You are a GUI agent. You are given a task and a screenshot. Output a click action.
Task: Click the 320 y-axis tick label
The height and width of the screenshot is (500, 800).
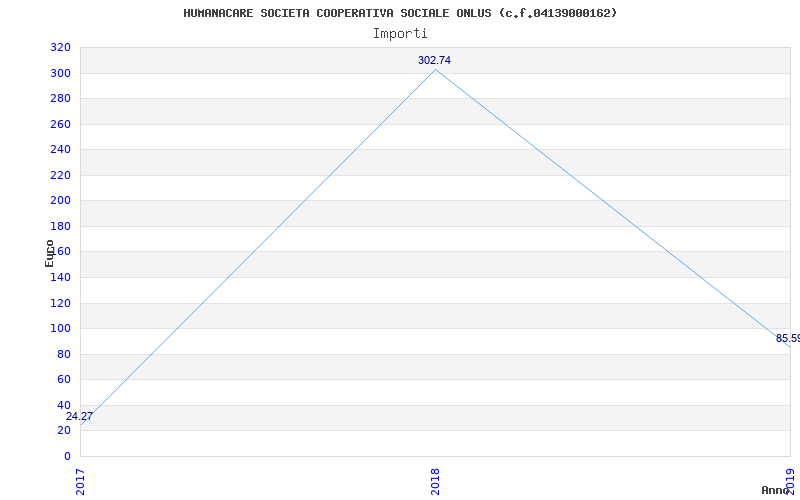coord(60,47)
